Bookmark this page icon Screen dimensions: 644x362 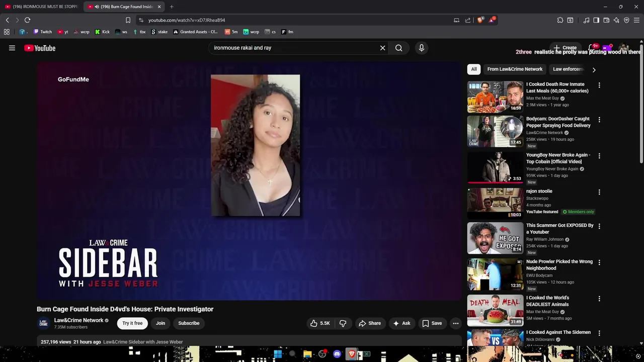point(128,20)
